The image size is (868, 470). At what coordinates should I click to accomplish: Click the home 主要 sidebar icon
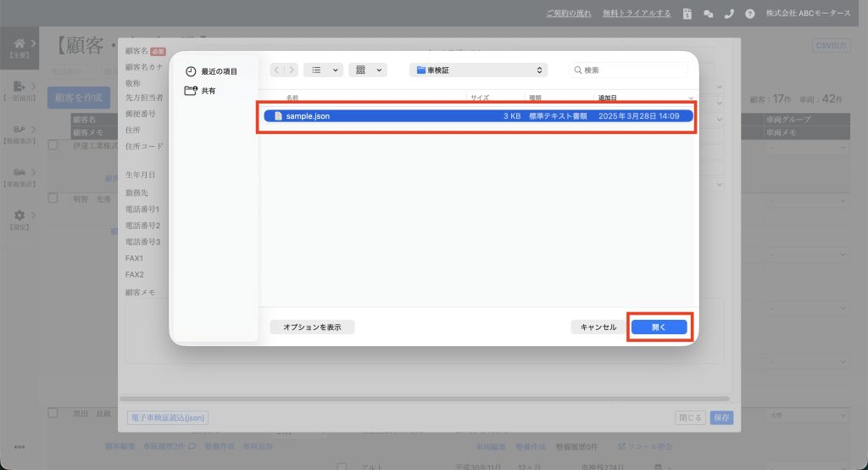[19, 47]
